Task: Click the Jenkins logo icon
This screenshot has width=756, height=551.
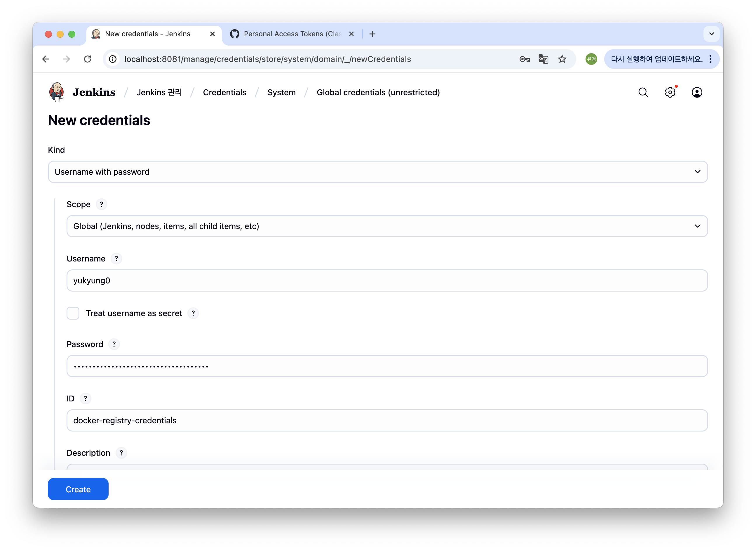Action: click(56, 92)
